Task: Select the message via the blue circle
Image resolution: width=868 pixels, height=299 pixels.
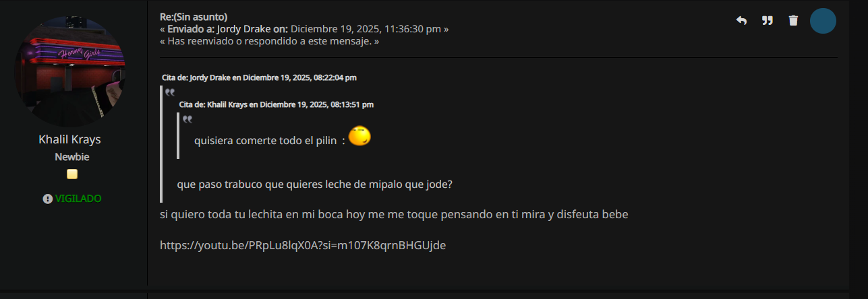Action: click(x=823, y=21)
